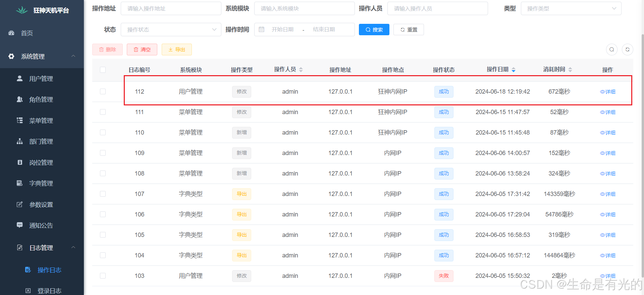Click the calendar icon in date range field
This screenshot has width=644, height=295.
click(x=262, y=30)
